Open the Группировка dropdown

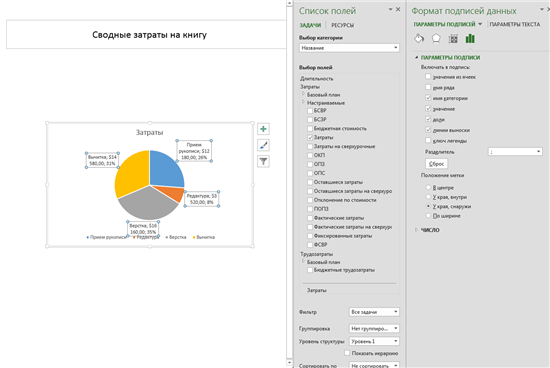click(x=374, y=329)
